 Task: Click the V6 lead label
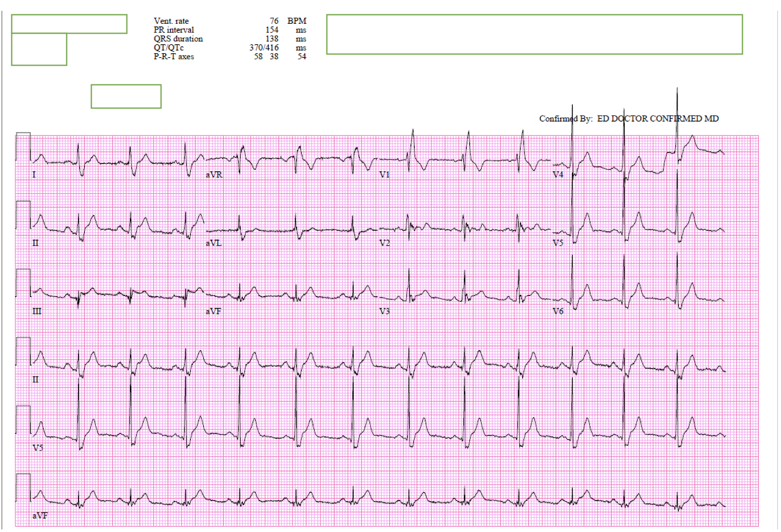(558, 311)
